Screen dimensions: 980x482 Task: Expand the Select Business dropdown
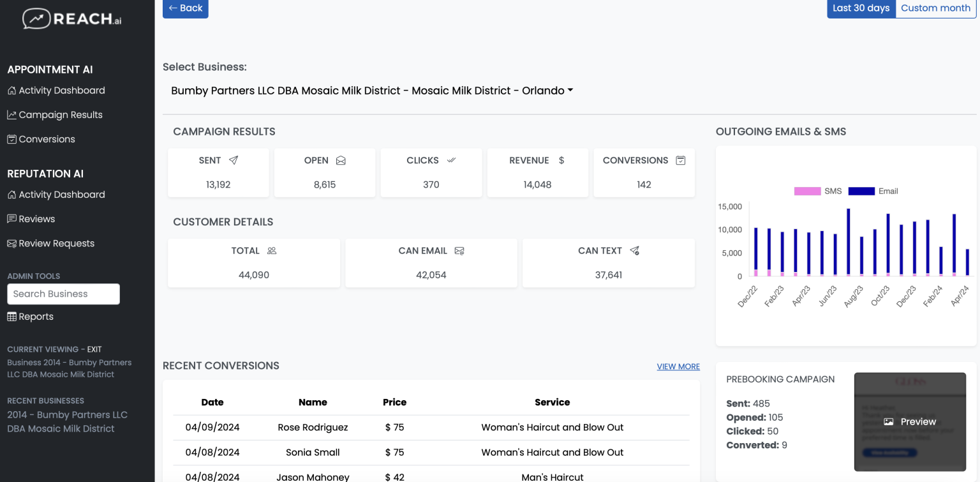[x=372, y=91]
